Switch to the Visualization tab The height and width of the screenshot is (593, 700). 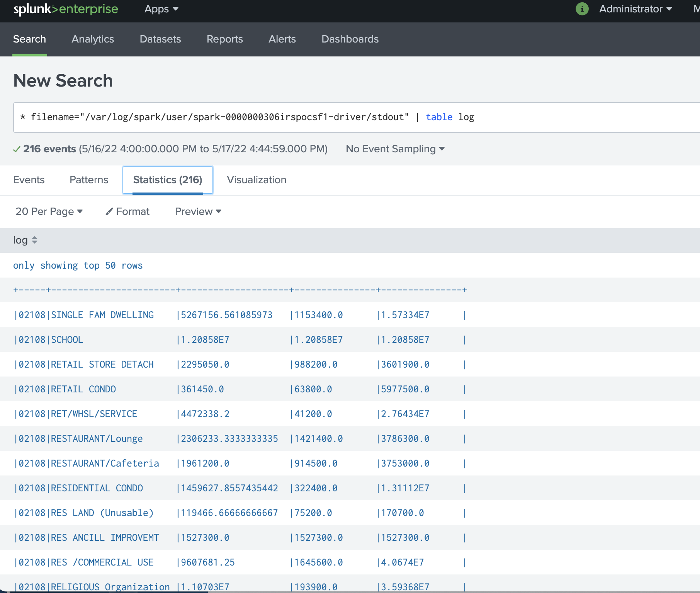coord(257,180)
